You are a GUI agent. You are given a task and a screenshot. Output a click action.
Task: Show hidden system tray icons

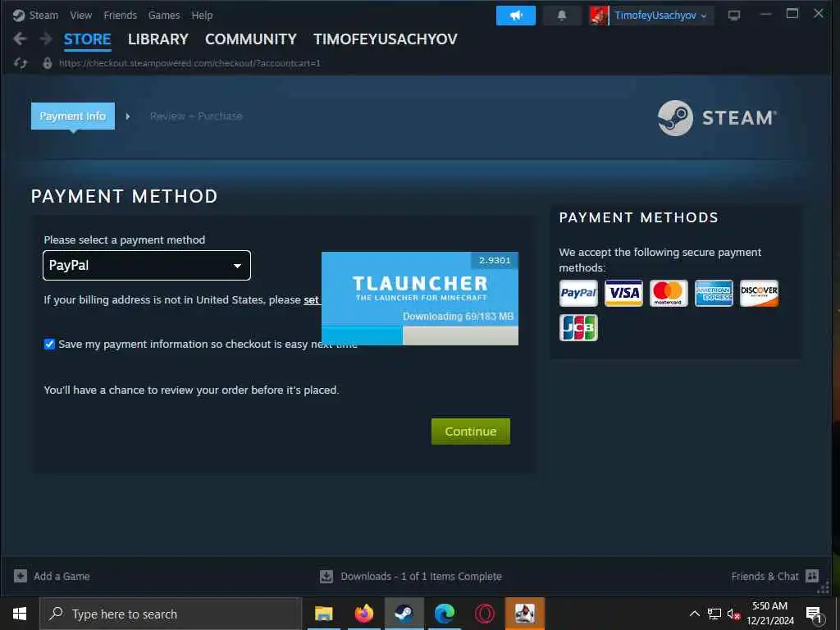[694, 614]
